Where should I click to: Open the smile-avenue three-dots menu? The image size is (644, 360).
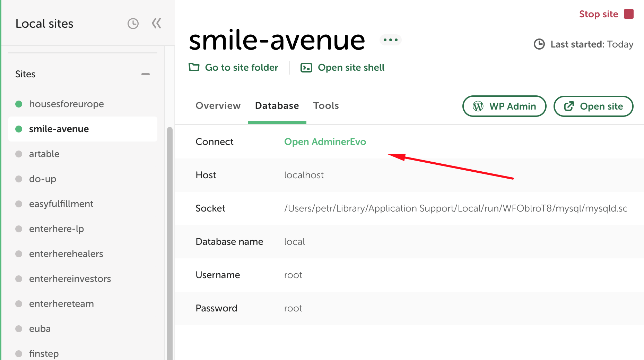(391, 40)
